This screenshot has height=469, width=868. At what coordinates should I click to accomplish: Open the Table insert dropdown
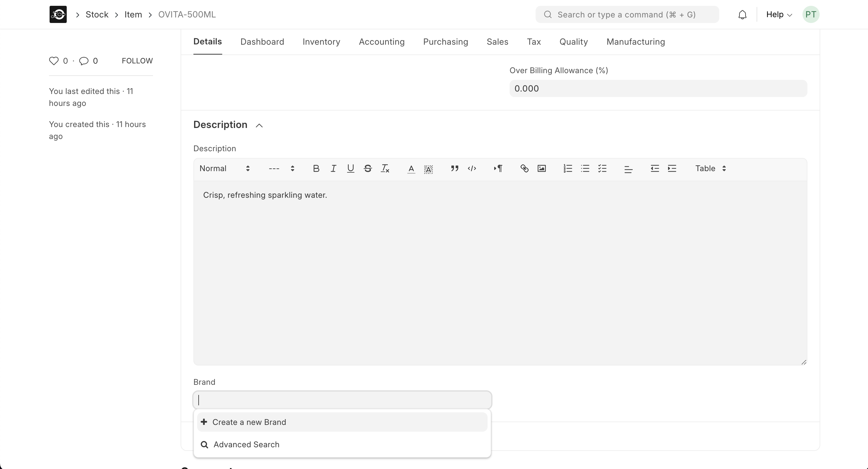[x=710, y=168]
